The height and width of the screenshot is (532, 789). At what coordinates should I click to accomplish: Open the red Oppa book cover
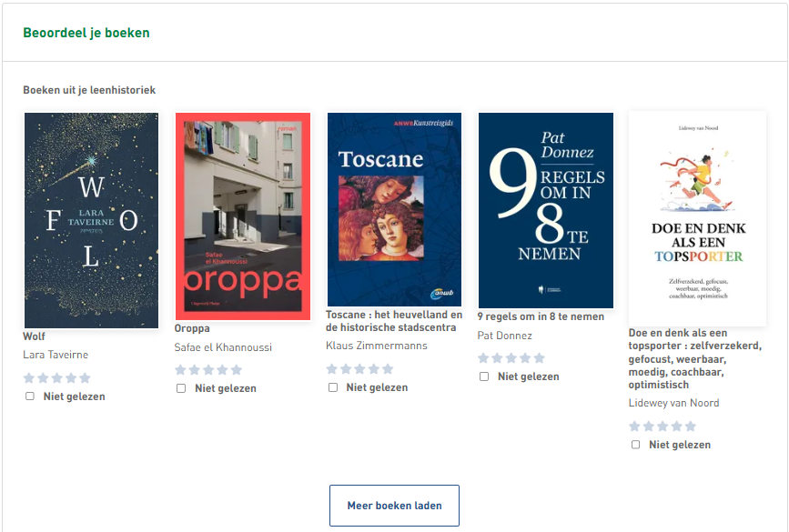pos(243,216)
